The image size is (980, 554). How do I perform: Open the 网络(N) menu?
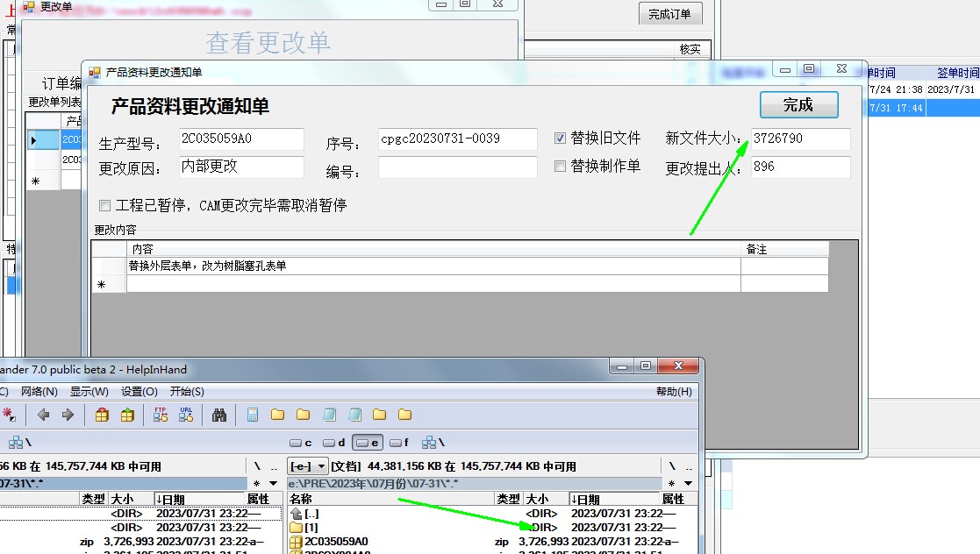39,392
